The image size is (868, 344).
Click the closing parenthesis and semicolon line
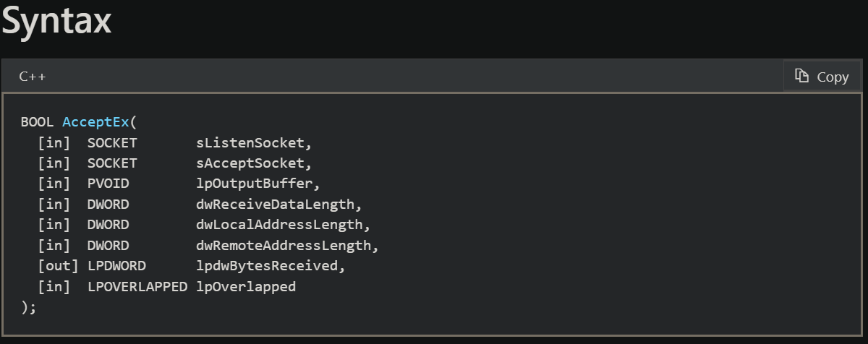click(28, 307)
